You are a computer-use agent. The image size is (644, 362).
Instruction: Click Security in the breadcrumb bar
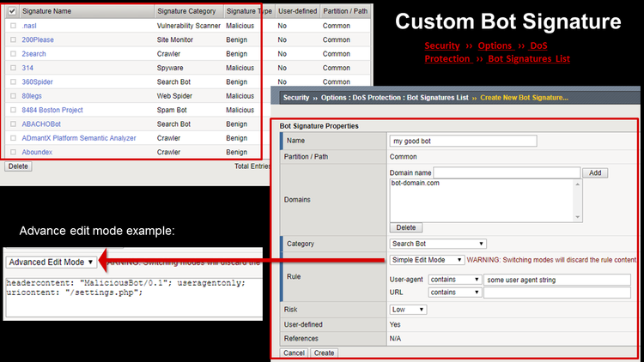295,98
